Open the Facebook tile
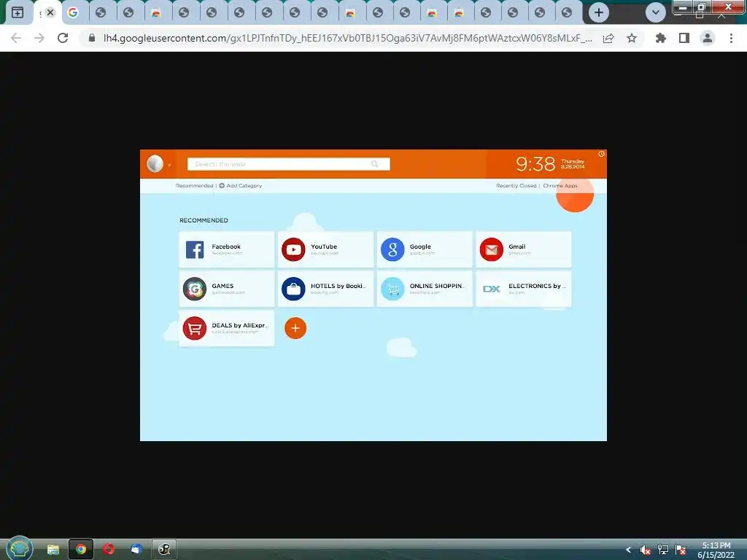The width and height of the screenshot is (747, 560). [227, 249]
